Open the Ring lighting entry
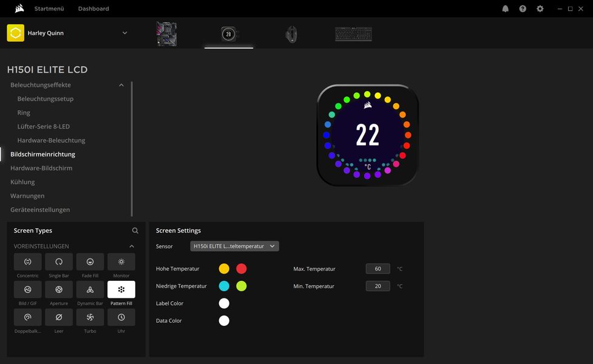593x364 pixels. point(24,113)
